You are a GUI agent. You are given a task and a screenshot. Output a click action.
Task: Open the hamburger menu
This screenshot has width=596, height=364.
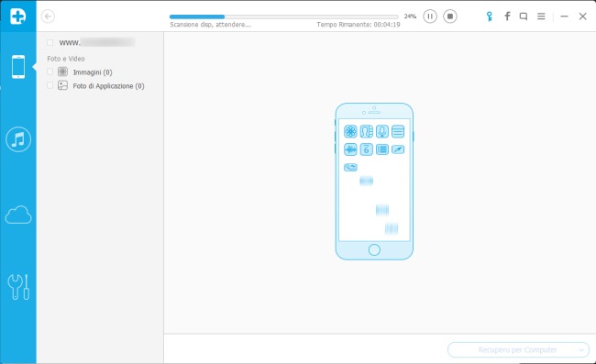[541, 16]
